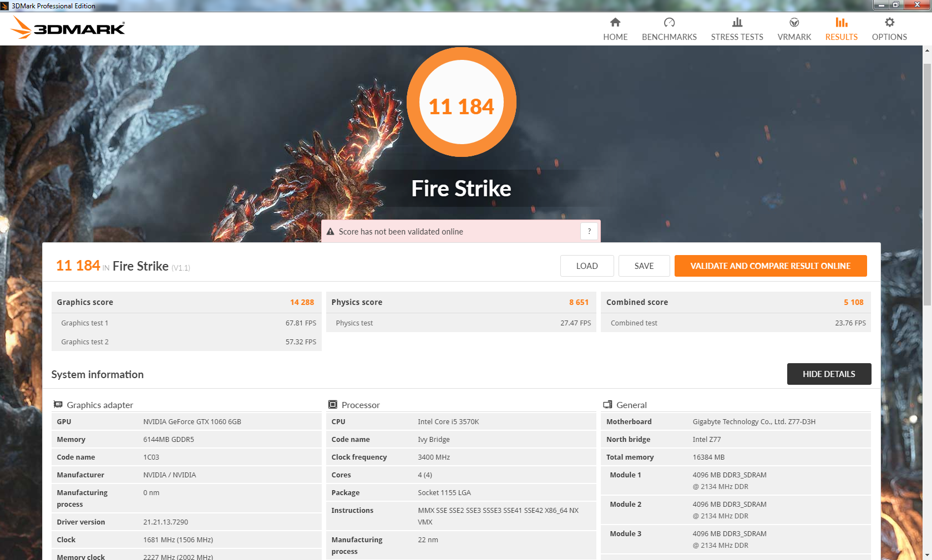Click the System information heading
The image size is (932, 560).
pyautogui.click(x=98, y=374)
